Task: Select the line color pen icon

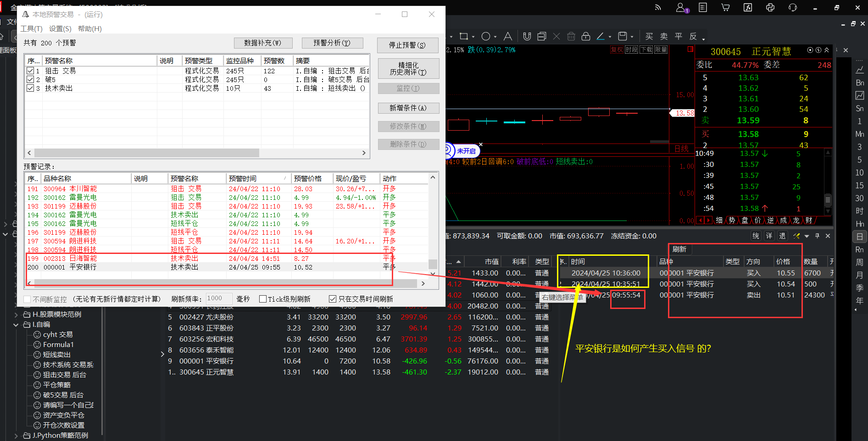Action: tap(601, 36)
